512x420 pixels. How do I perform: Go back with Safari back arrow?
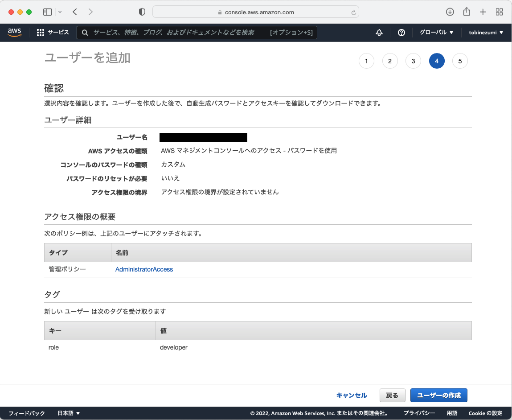tap(75, 12)
